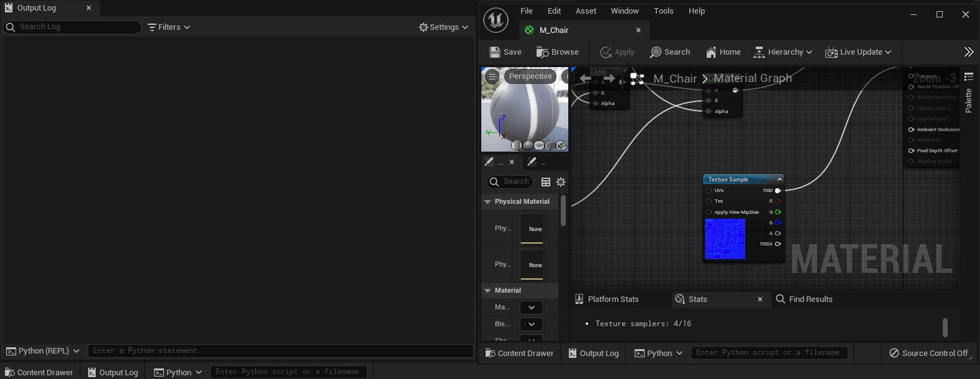The width and height of the screenshot is (980, 379).
Task: Close the Stats tab
Action: coord(760,299)
